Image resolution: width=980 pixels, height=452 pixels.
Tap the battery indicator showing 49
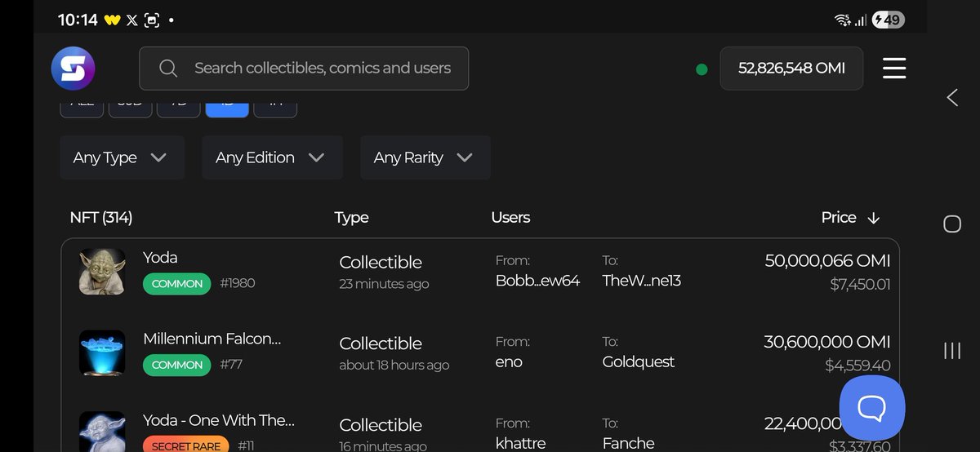tap(889, 20)
